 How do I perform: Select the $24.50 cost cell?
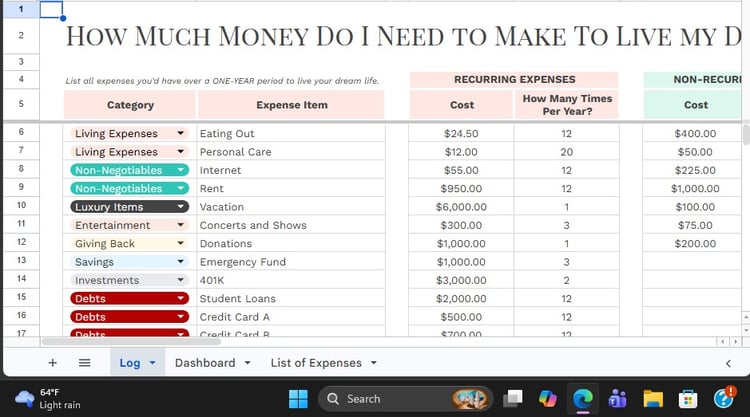coord(461,133)
